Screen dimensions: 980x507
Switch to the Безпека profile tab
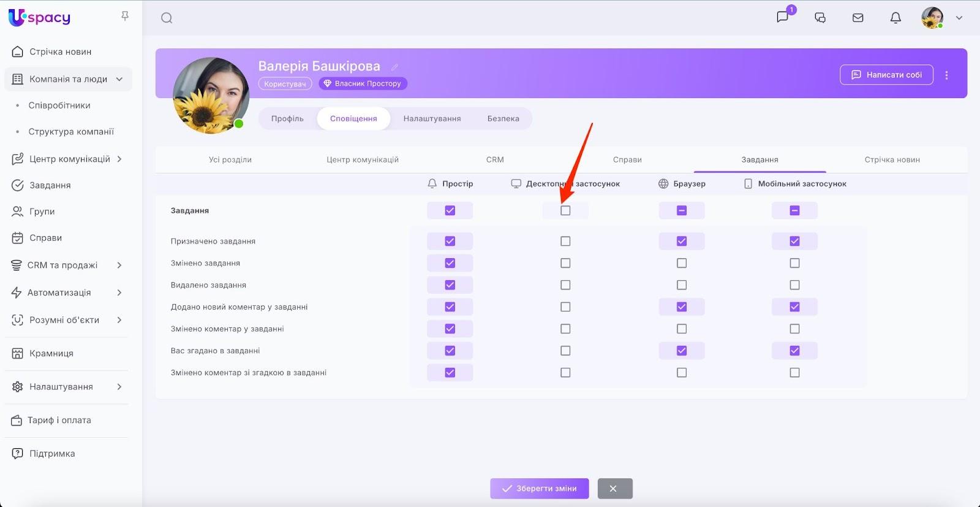click(503, 118)
